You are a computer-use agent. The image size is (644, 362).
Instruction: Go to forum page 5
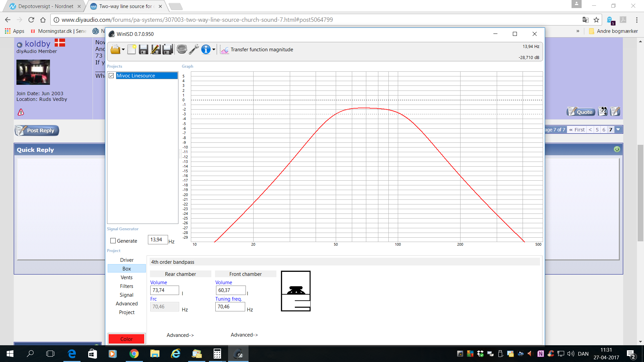coord(597,130)
